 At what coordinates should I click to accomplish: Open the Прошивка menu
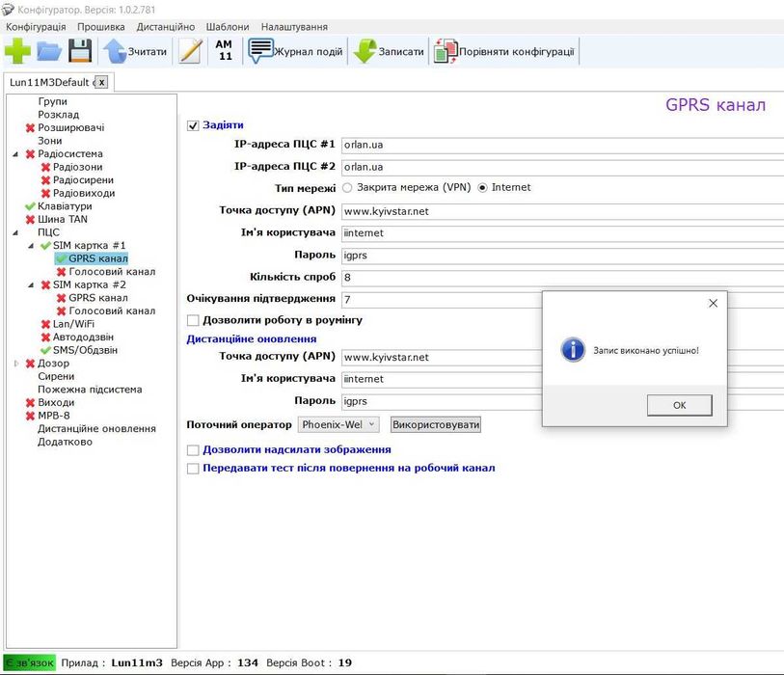tap(101, 27)
